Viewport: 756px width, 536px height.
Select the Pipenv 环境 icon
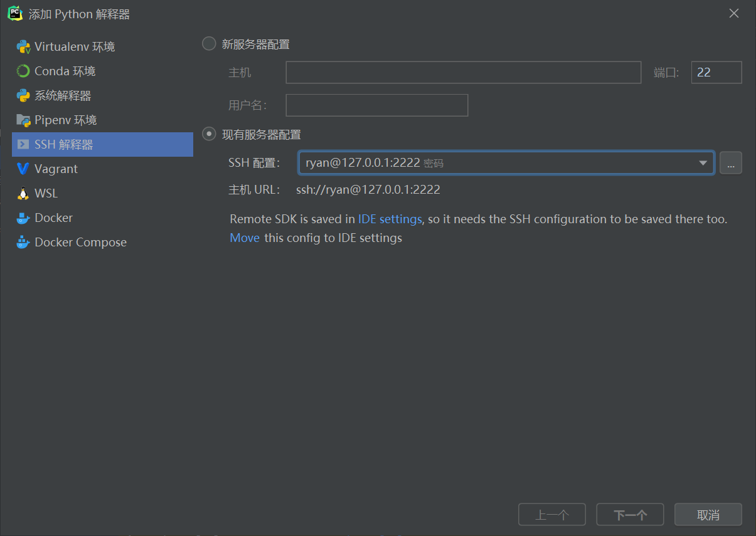(24, 120)
